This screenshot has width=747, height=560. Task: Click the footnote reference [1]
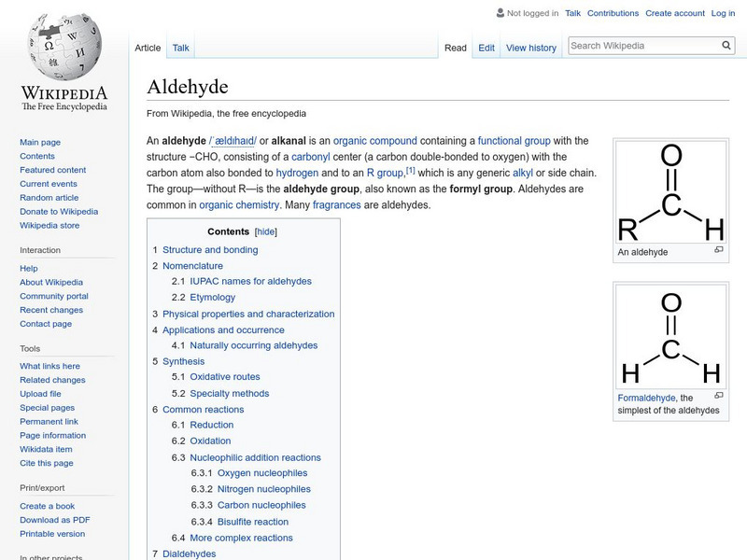click(410, 170)
